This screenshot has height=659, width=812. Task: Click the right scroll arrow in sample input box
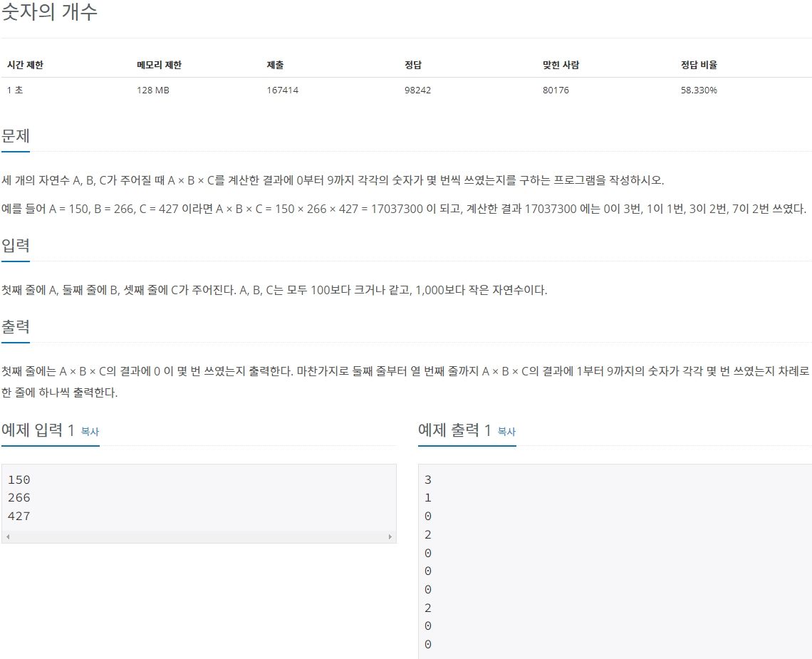click(390, 536)
